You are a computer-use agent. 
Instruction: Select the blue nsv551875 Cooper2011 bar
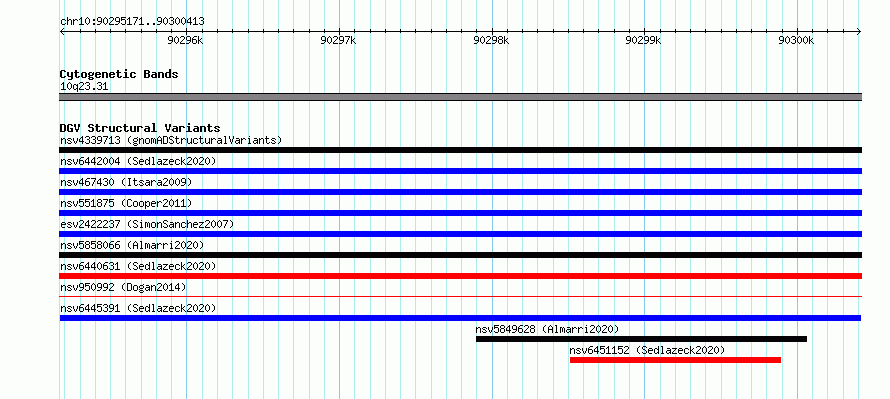pos(460,213)
